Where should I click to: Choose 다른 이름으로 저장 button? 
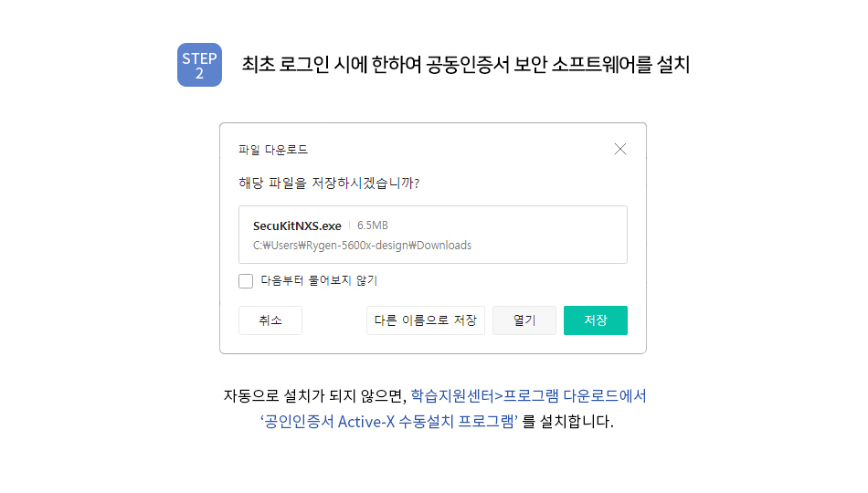coord(425,320)
